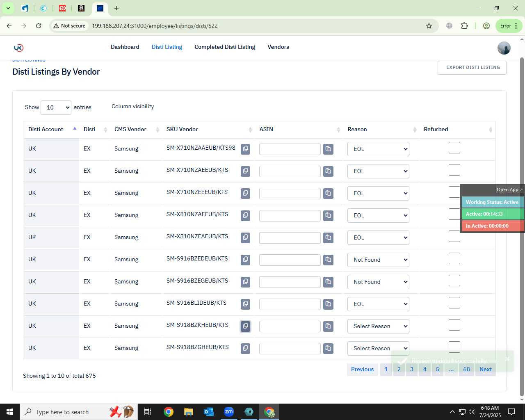Click ASIN input for SM-S918BZKHEUB/KTS
This screenshot has height=420, width=525.
290,326
